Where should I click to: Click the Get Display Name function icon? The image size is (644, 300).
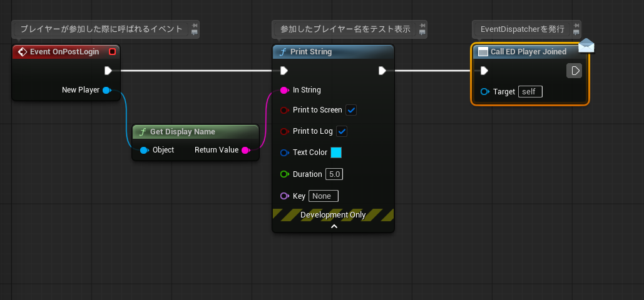click(x=143, y=132)
